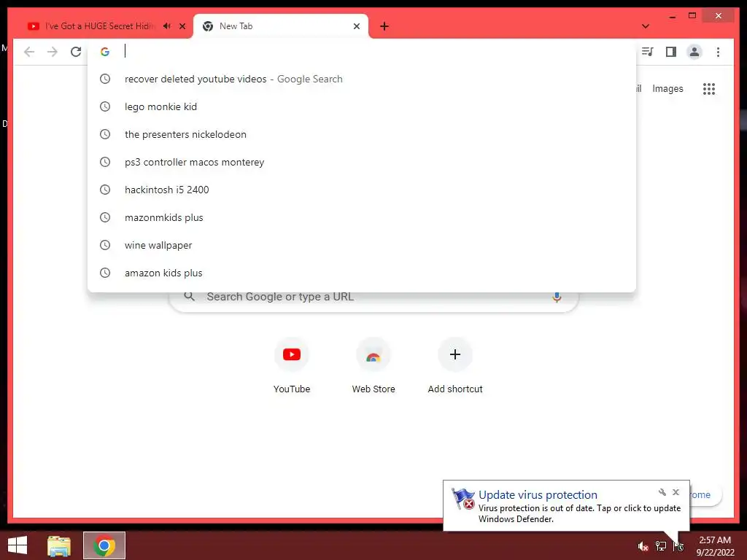Select the New Tab tab
Viewport: 747px width, 560px height.
(281, 26)
